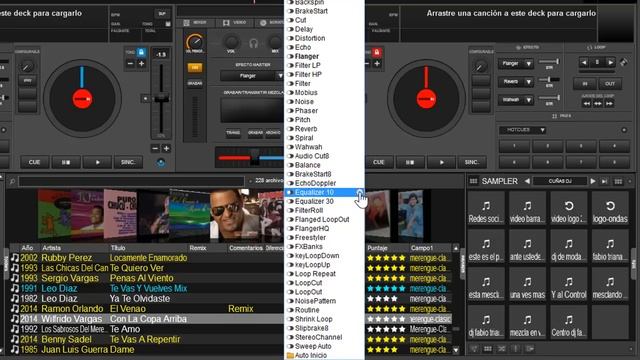
Task: Open the CUÑAS DJ sampler bank selector
Action: point(560,181)
